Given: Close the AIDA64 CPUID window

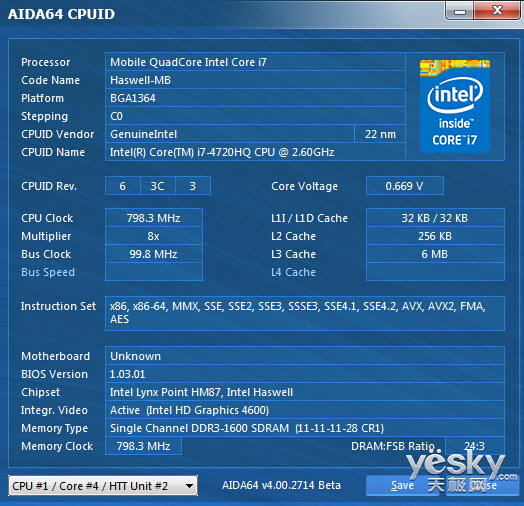Looking at the screenshot, I should 497,10.
